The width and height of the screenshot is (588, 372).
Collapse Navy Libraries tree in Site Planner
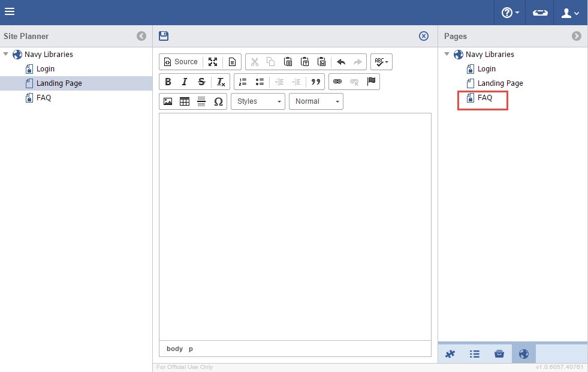(x=6, y=54)
